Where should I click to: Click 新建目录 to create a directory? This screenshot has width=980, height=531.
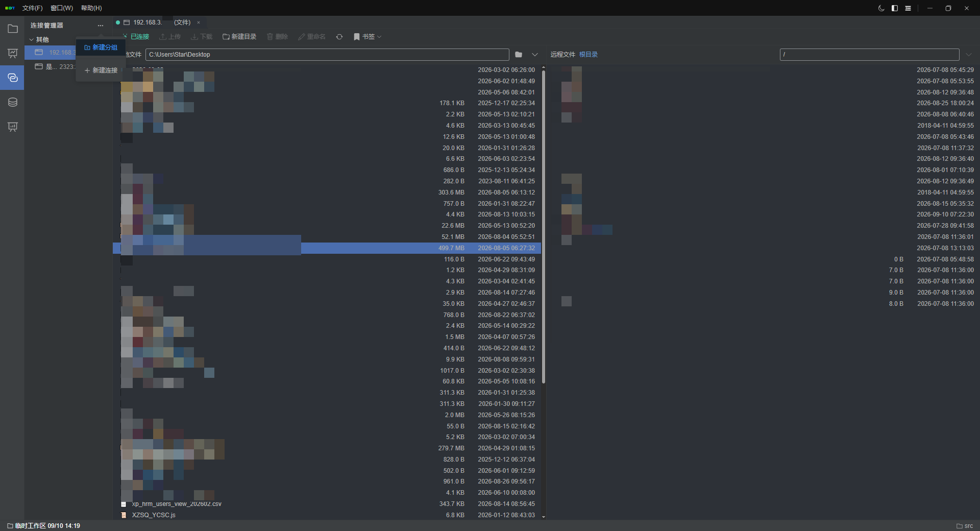(239, 37)
